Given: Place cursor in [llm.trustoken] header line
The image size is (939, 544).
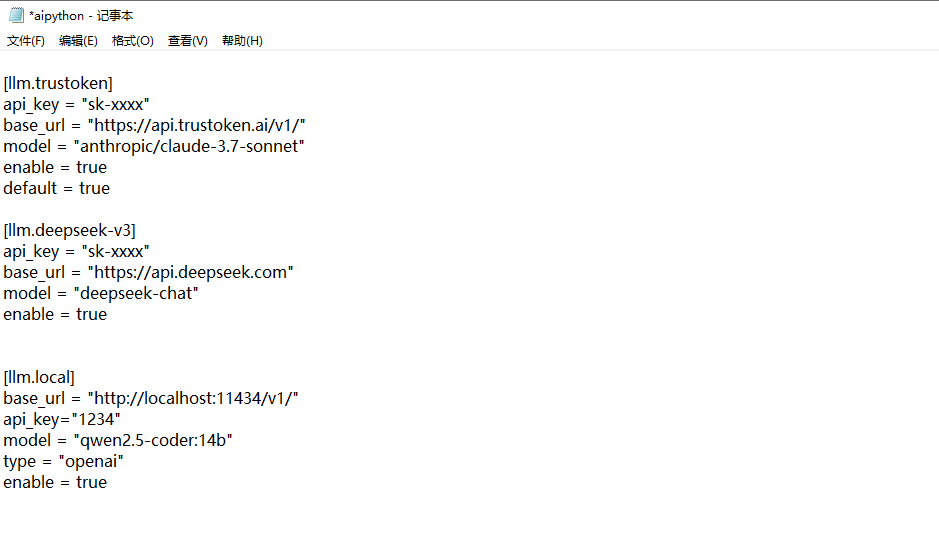Looking at the screenshot, I should click(x=58, y=83).
